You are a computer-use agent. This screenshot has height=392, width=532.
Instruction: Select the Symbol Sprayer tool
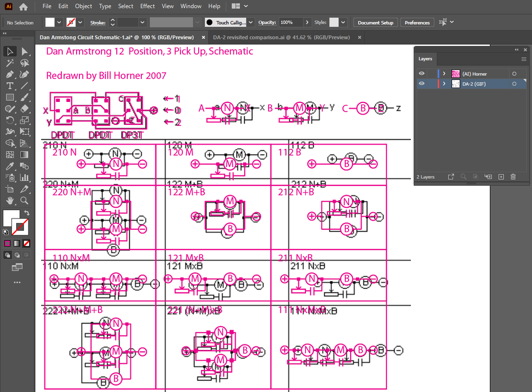[10, 178]
